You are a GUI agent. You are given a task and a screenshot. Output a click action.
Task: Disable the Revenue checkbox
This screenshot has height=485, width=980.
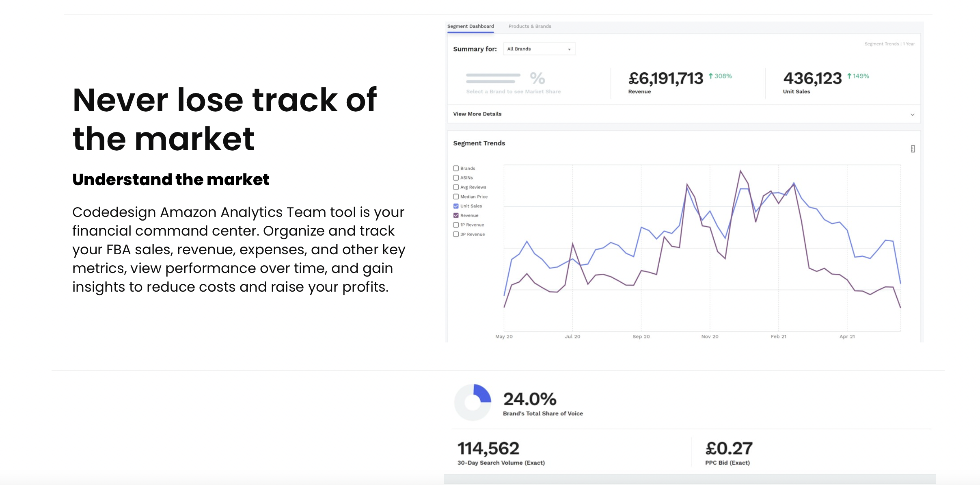click(455, 215)
